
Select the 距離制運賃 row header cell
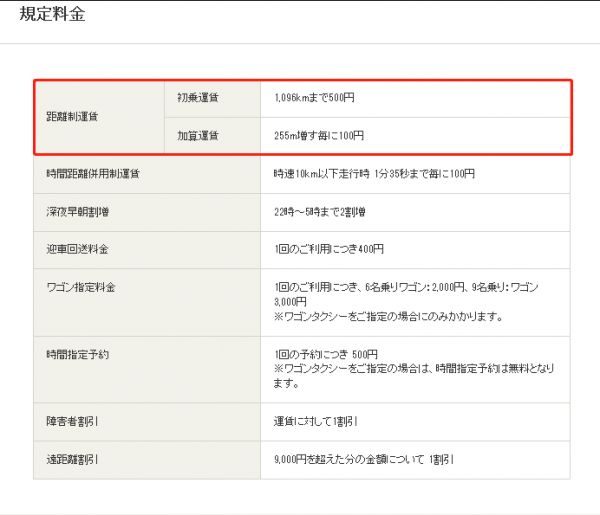pos(72,117)
